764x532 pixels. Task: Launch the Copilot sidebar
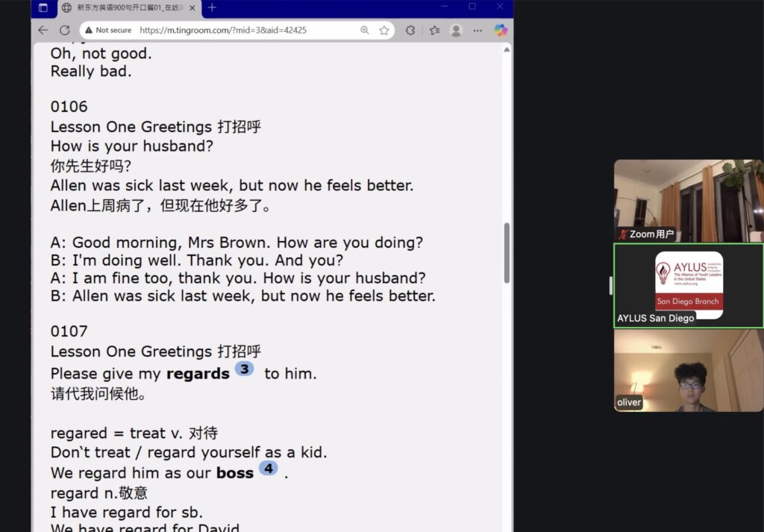point(501,31)
